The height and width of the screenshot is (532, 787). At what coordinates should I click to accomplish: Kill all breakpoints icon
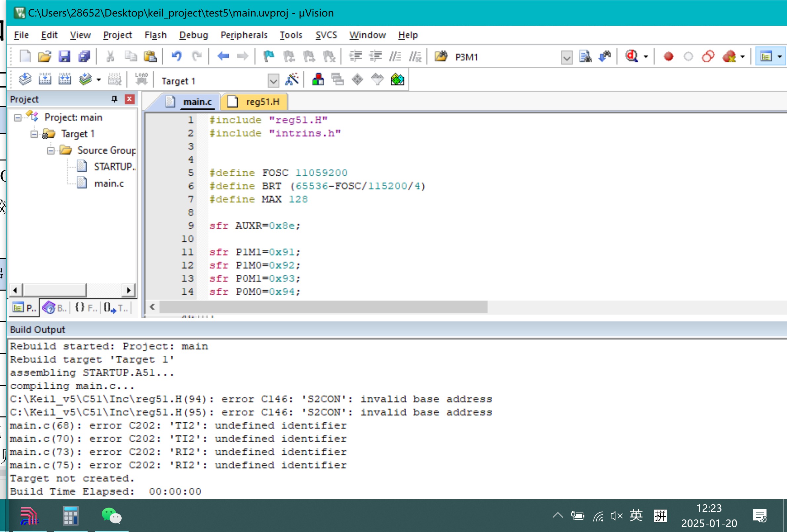729,56
